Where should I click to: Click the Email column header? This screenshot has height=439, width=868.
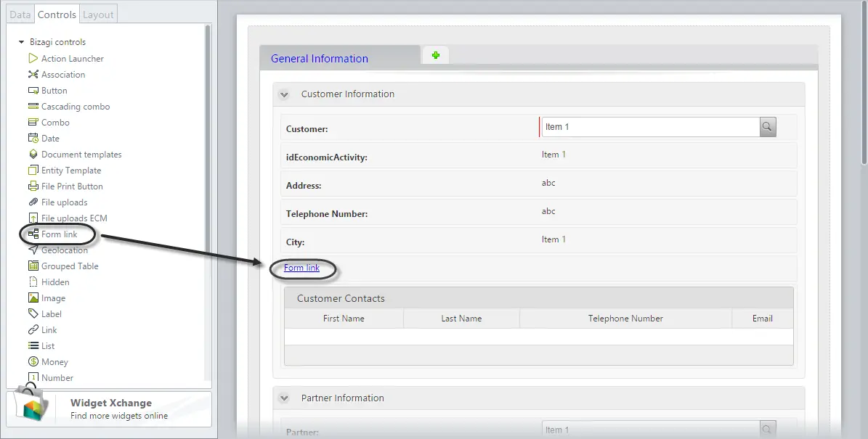[x=762, y=319]
